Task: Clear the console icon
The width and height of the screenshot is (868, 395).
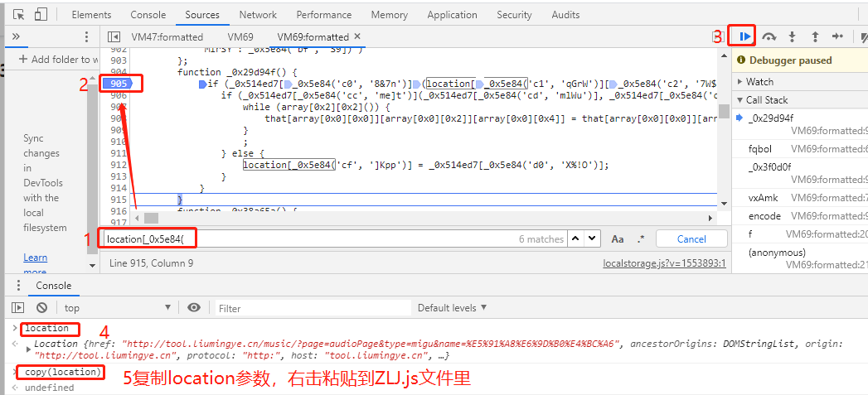Action: [42, 307]
